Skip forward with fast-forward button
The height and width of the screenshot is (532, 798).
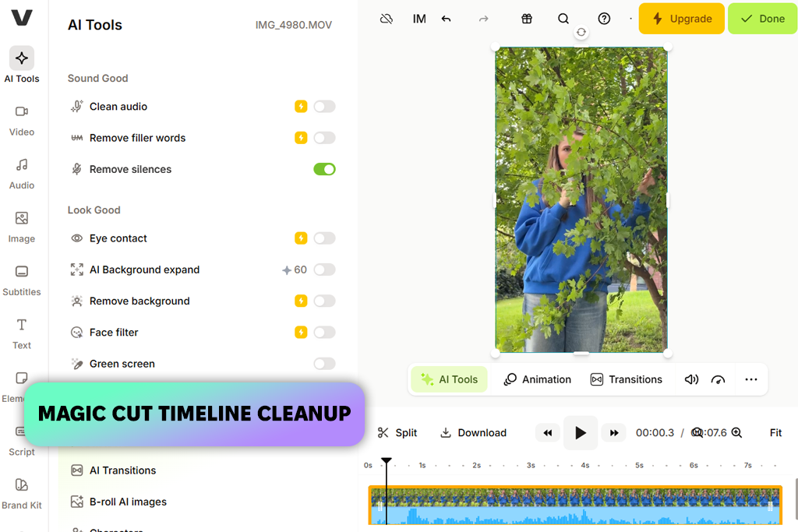614,433
